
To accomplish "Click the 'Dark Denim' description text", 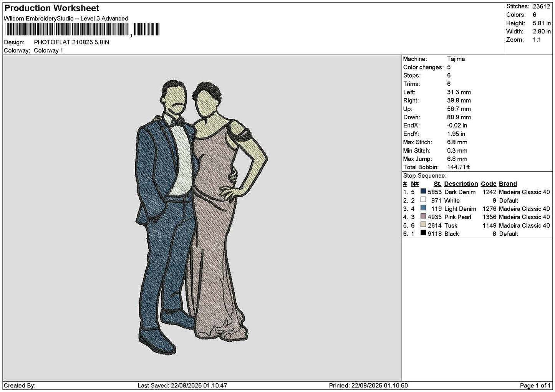I will (x=460, y=192).
